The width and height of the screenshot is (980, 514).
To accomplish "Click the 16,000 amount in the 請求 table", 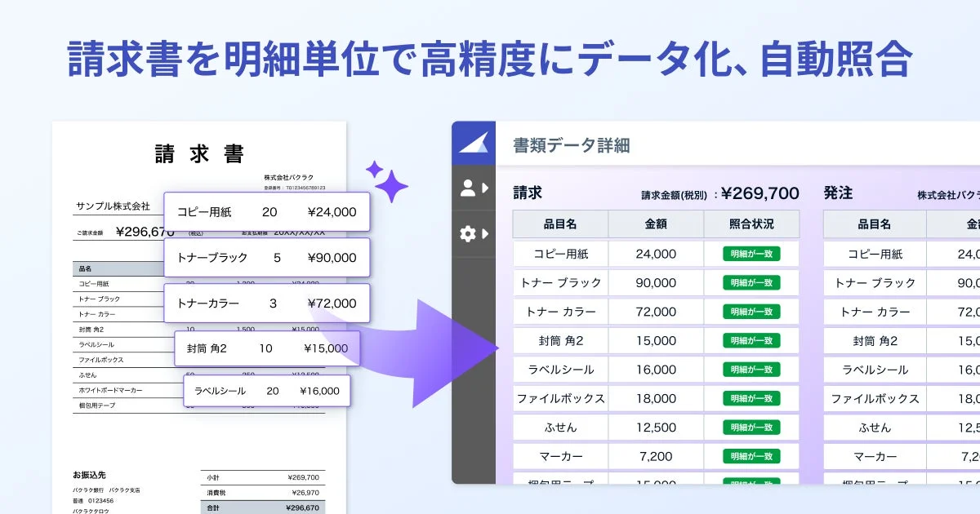I will point(656,370).
